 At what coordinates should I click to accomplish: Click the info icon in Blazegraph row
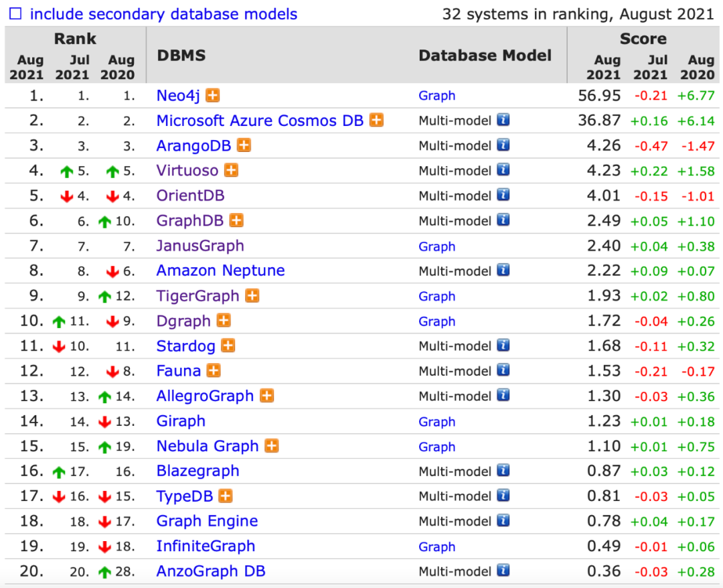pos(503,470)
